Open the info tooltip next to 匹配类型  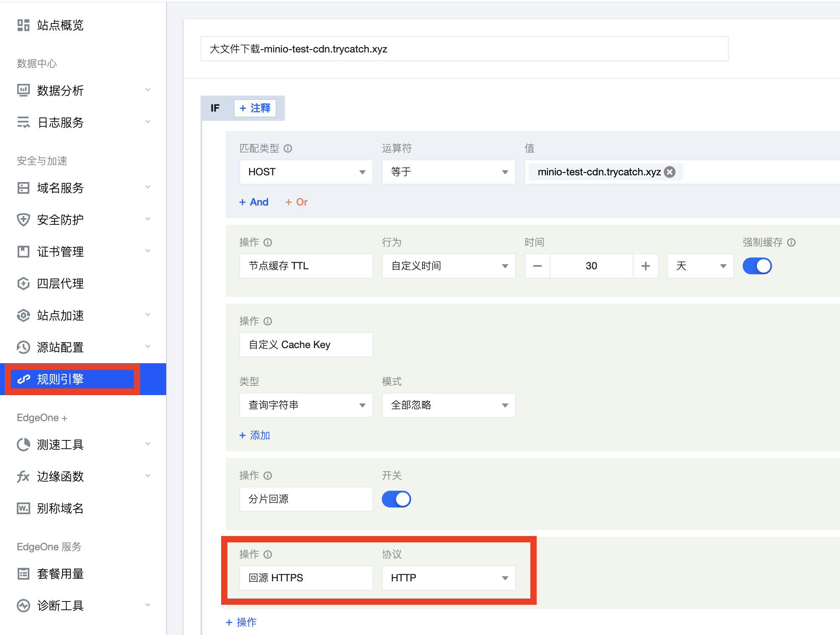(288, 148)
